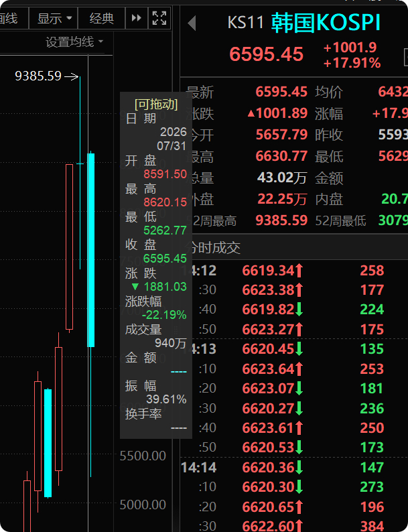The height and width of the screenshot is (532, 408).
Task: Click the 收盘 value 6595.45 in tooltip
Action: [x=165, y=259]
